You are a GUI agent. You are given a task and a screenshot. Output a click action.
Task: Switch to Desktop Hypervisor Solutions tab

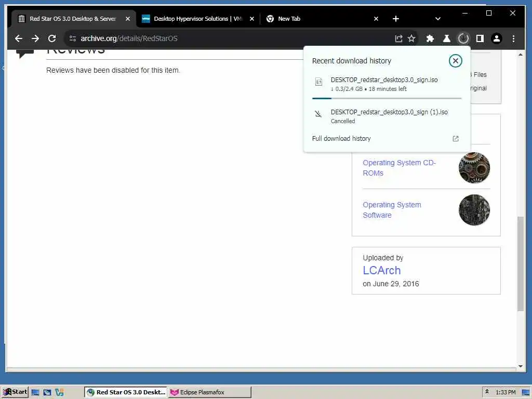(198, 19)
